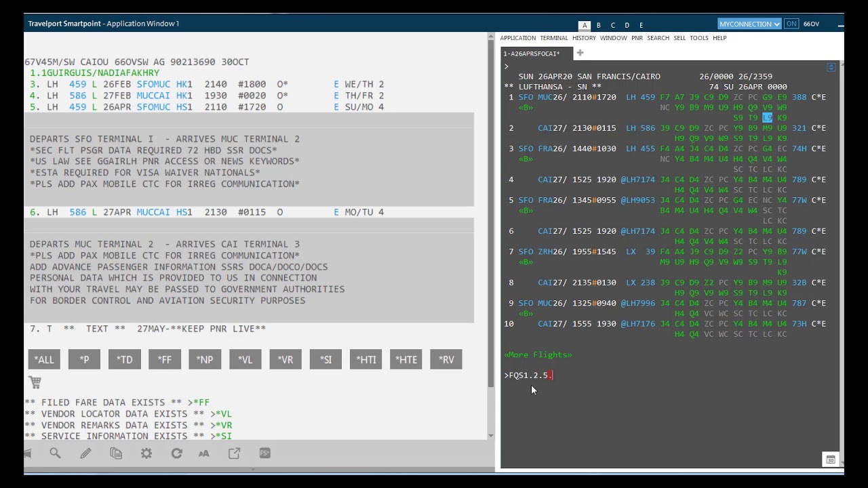Open the HISTORY menu
This screenshot has width=868, height=488.
click(584, 38)
